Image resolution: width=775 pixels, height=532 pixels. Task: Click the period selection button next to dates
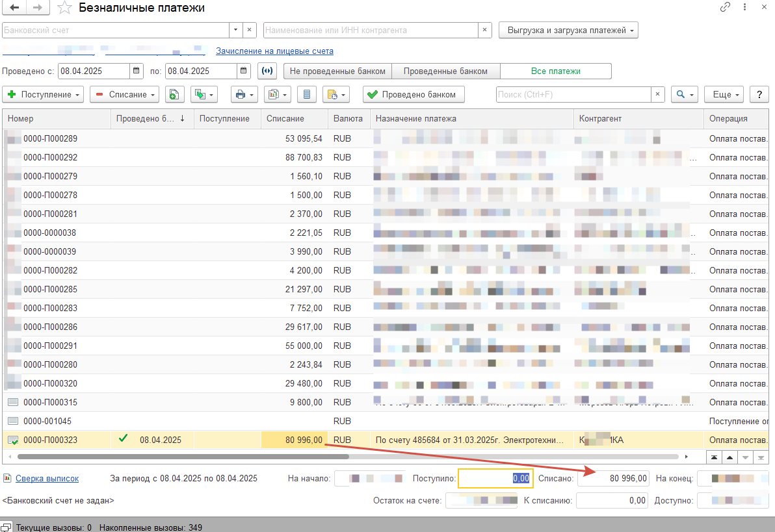coord(267,71)
